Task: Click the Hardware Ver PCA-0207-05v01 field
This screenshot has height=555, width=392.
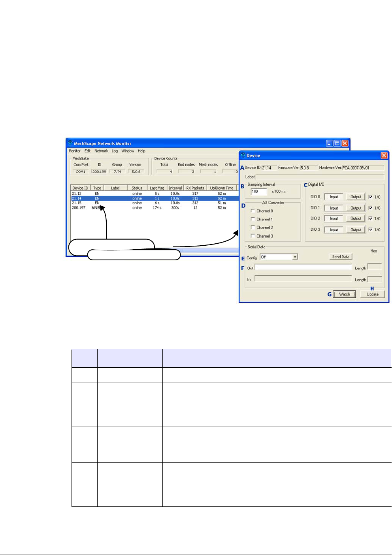Action: point(363,168)
